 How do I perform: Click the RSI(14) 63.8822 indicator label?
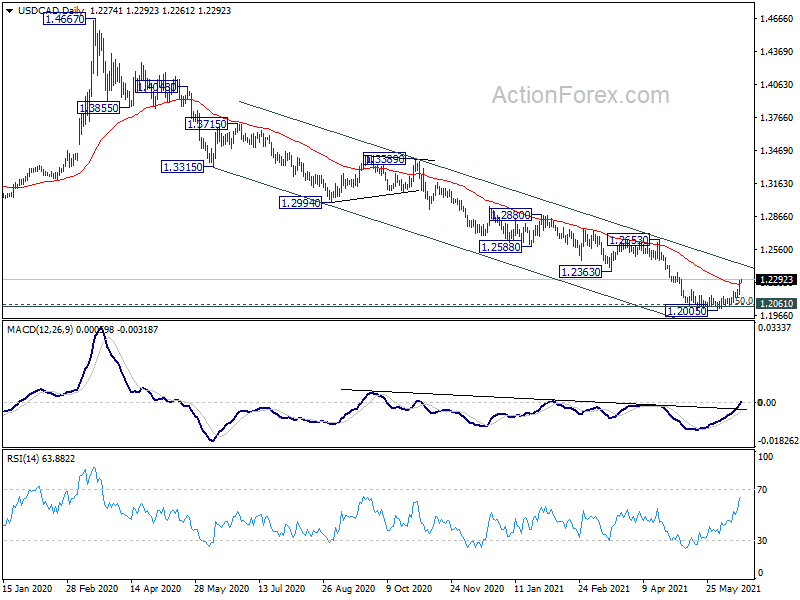[41, 459]
